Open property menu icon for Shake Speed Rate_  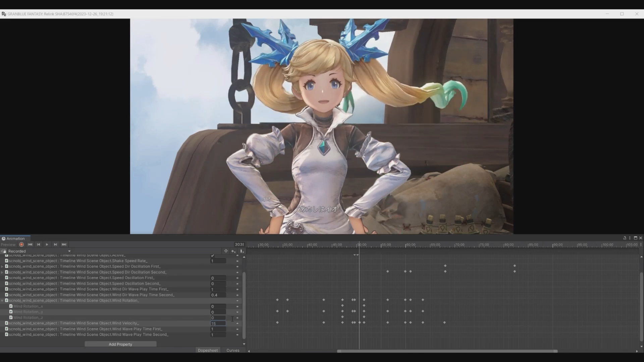point(237,261)
